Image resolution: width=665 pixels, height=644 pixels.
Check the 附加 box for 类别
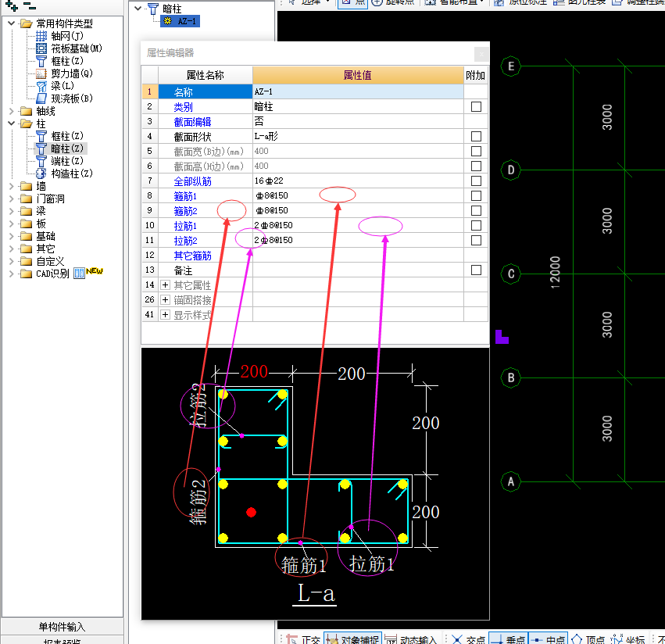coord(476,106)
